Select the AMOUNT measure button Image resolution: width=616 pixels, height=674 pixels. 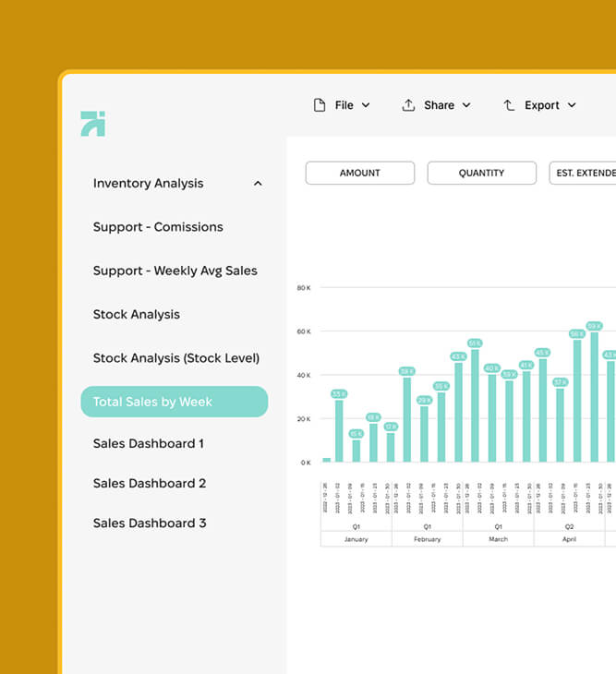tap(359, 173)
